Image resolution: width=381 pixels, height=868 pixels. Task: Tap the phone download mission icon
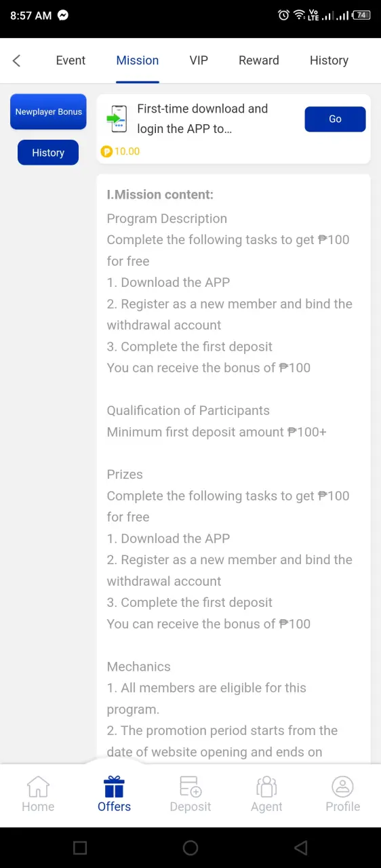pos(117,119)
